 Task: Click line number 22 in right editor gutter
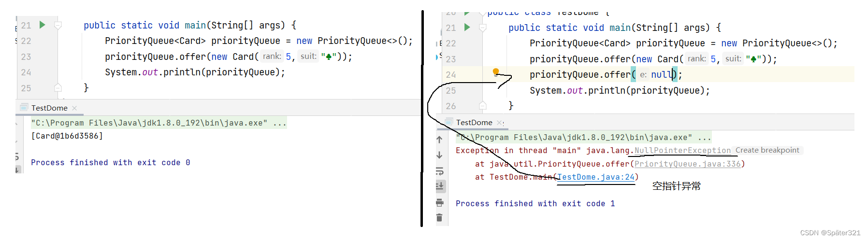coord(451,43)
